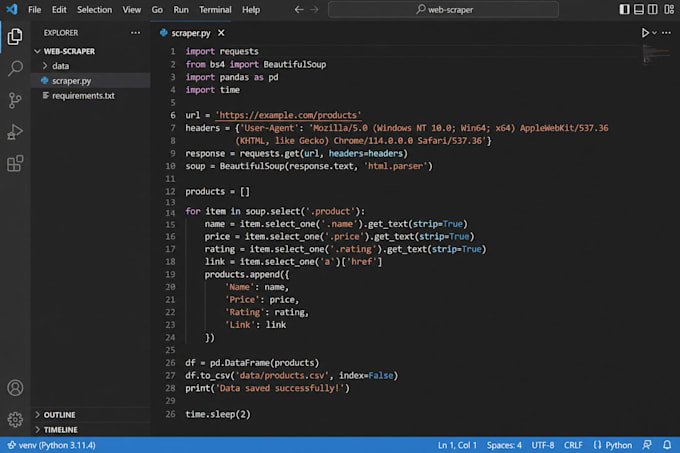This screenshot has height=453, width=680.
Task: Open the Manage gear icon
Action: click(15, 419)
